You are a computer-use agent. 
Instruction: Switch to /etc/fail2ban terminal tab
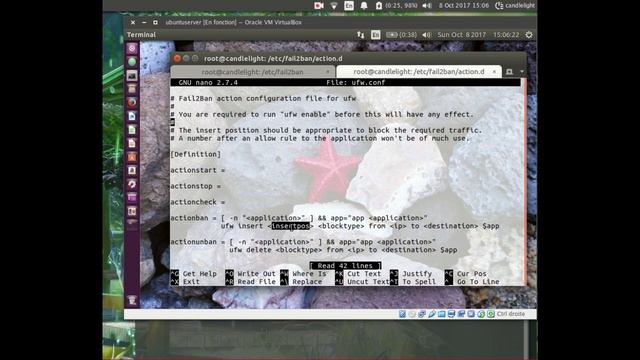click(x=252, y=72)
